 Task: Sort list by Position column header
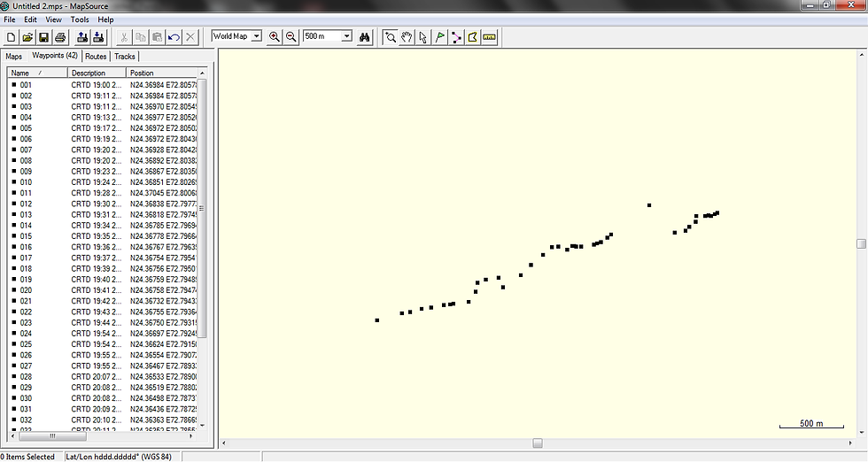(162, 73)
